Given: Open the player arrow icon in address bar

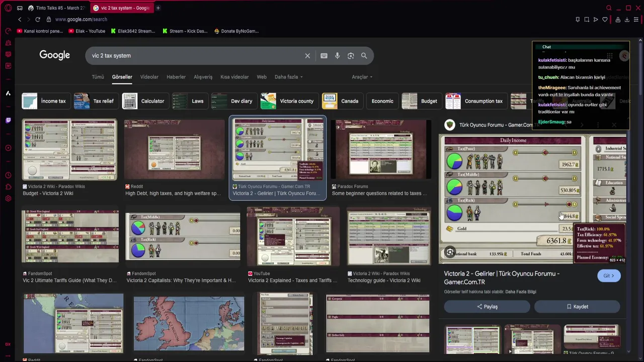Looking at the screenshot, I should [x=596, y=20].
